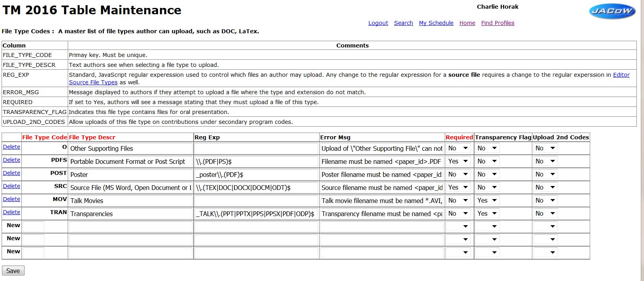
Task: Open Transparency Flag dropdown in Poster row
Action: [488, 175]
